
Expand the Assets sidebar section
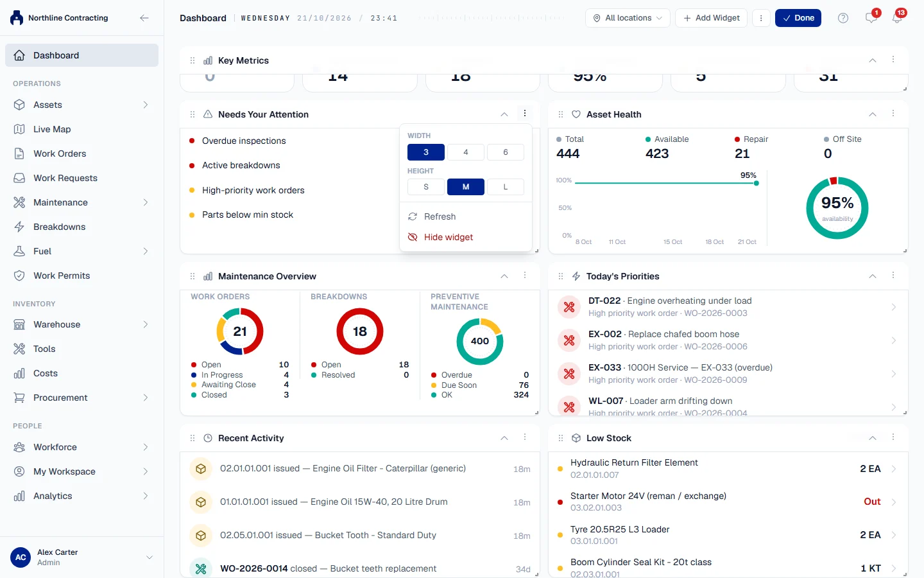pyautogui.click(x=146, y=105)
